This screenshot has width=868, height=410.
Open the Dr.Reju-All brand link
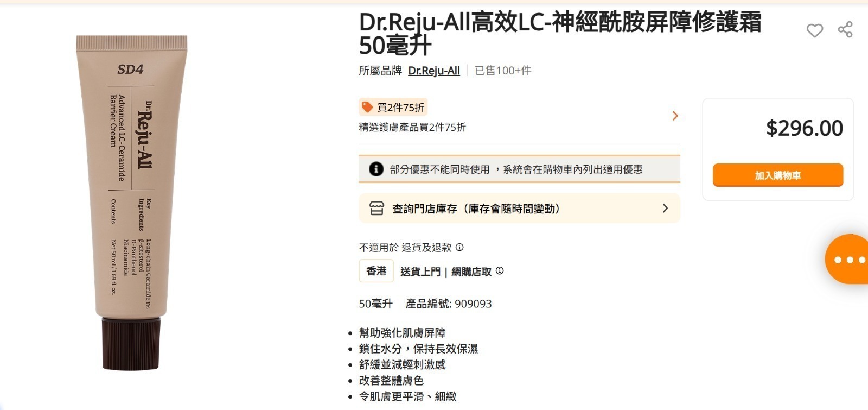(x=434, y=71)
